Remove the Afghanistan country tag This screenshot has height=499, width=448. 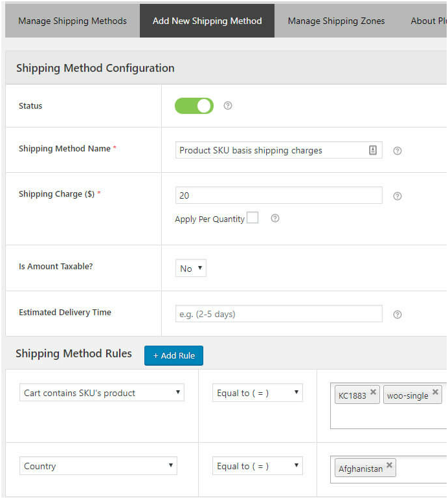tap(389, 465)
